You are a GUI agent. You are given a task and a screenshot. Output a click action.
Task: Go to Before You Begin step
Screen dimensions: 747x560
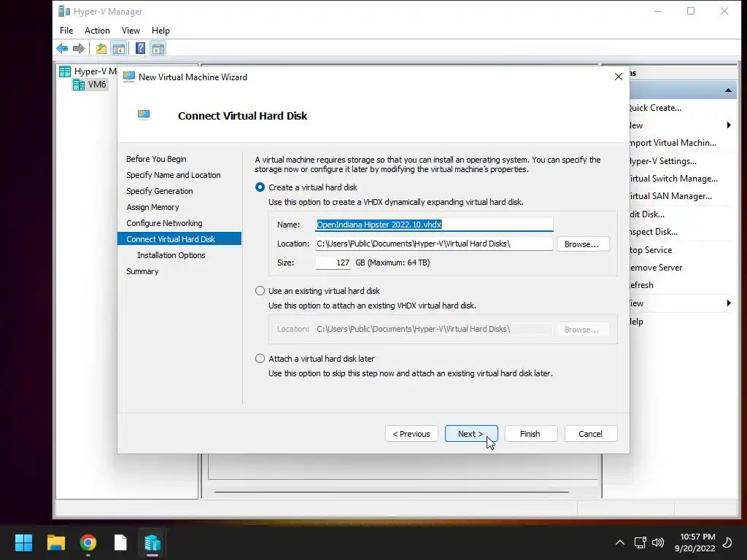(156, 159)
